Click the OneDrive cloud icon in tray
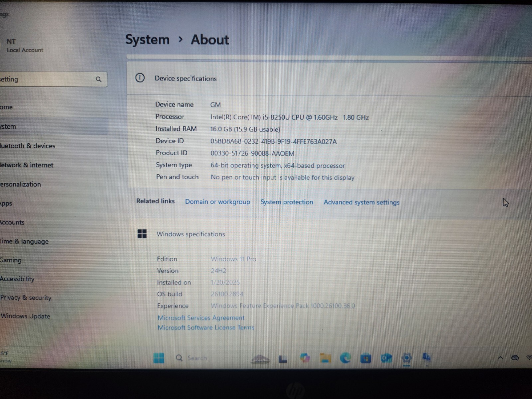Screen dimensions: 532x399 click(x=515, y=358)
